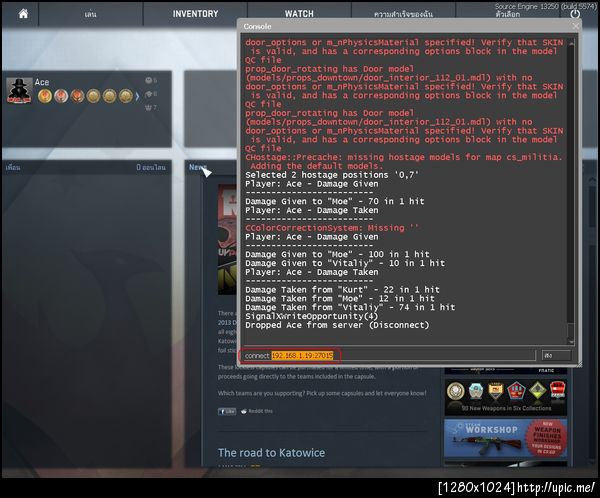The width and height of the screenshot is (600, 498).
Task: Click Ace's profile avatar
Action: pos(19,90)
